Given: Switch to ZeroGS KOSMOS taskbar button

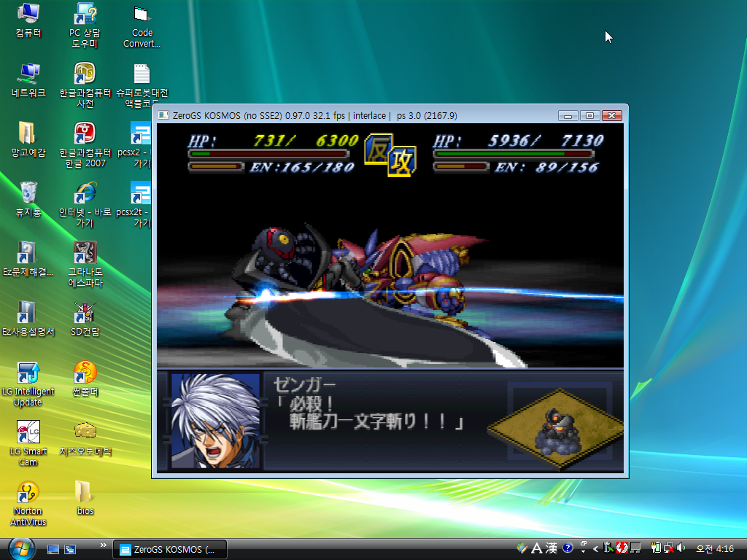Looking at the screenshot, I should click(169, 550).
